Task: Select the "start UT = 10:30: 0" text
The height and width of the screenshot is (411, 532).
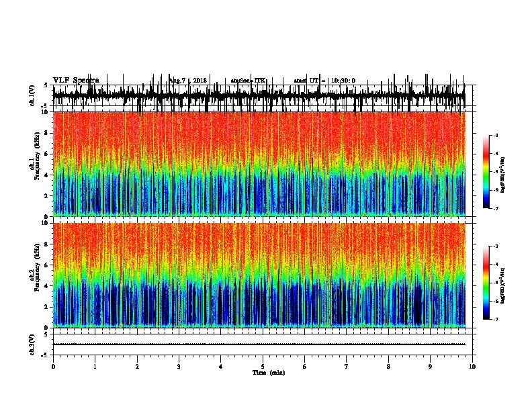Action: (324, 81)
